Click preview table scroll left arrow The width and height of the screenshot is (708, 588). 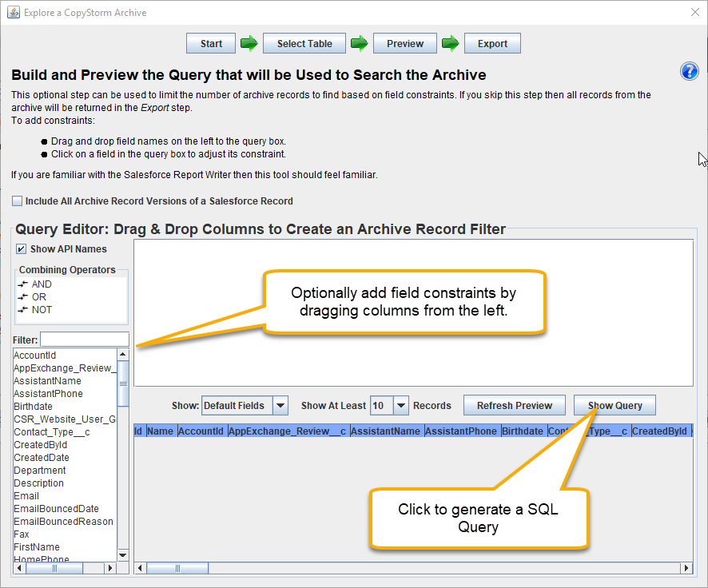click(140, 568)
